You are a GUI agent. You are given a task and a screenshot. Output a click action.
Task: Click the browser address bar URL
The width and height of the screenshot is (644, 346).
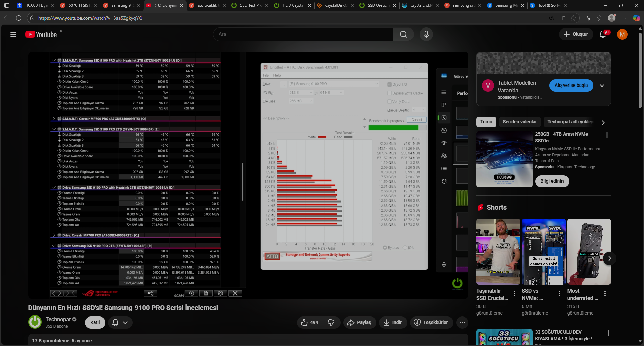click(90, 18)
